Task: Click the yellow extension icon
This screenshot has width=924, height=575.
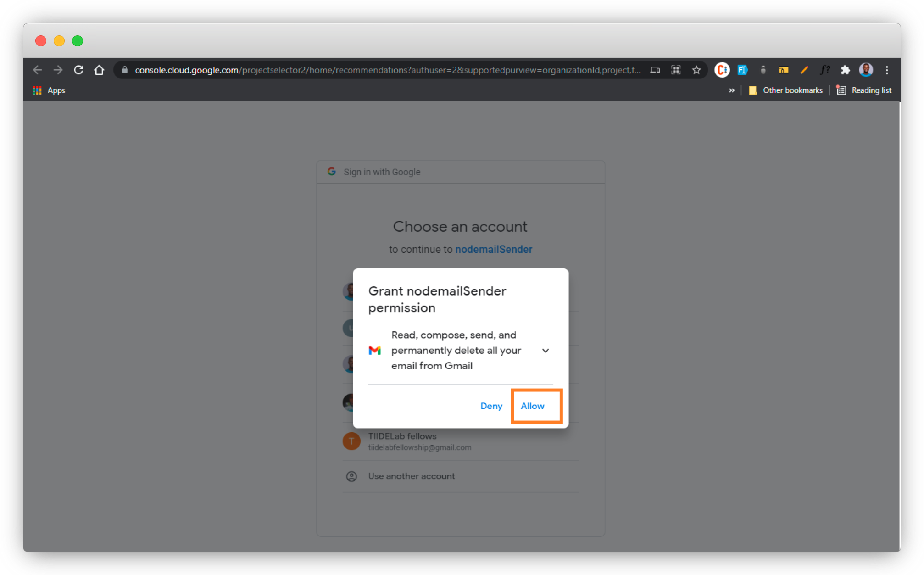Action: coord(784,70)
